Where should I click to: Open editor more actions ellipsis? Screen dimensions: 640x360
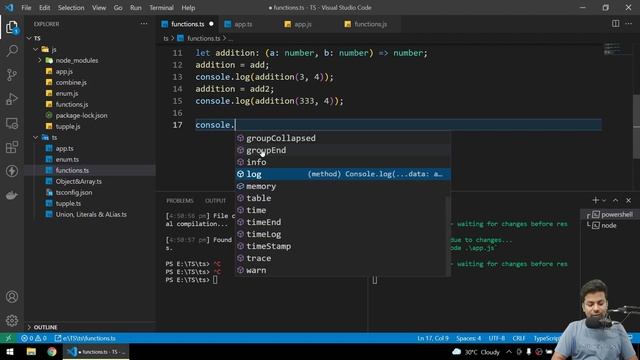coord(629,24)
